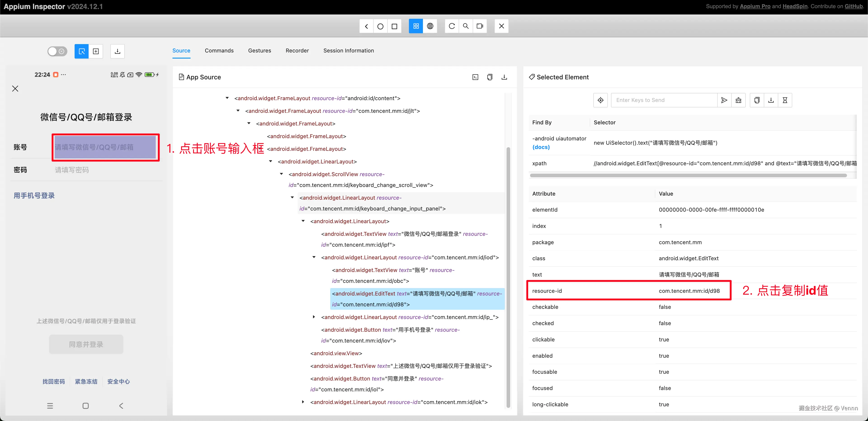Copy App Source XML to clipboard
The width and height of the screenshot is (868, 421).
pyautogui.click(x=490, y=77)
